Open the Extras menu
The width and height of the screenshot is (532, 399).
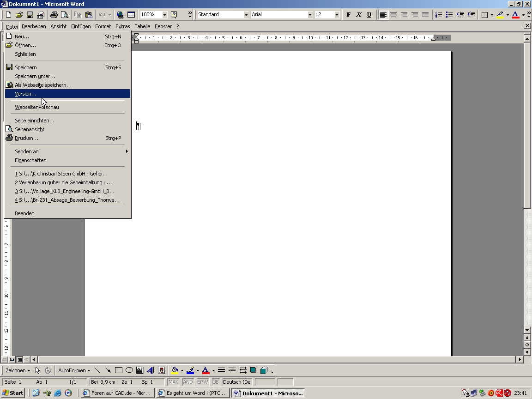[x=122, y=26]
